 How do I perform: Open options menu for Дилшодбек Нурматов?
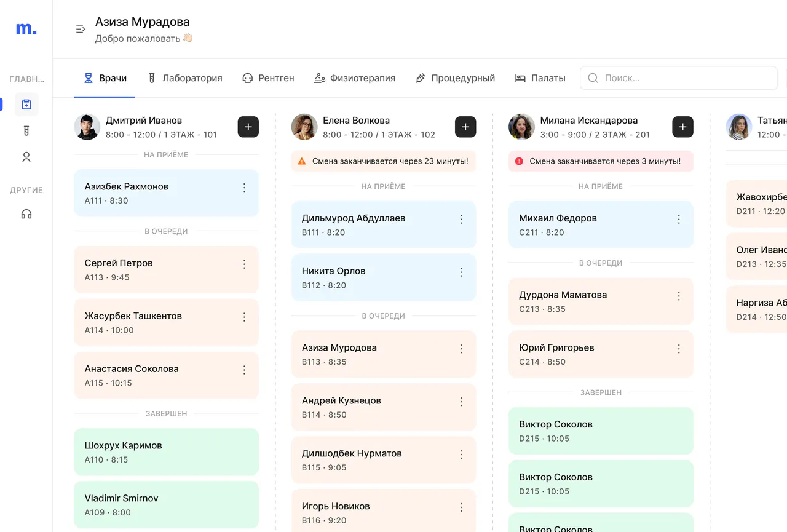(x=462, y=455)
